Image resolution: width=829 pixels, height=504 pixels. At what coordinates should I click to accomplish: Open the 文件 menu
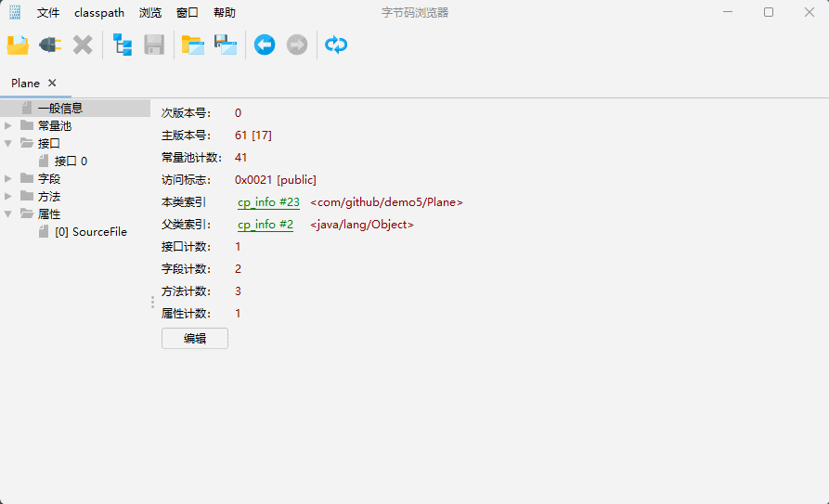48,13
